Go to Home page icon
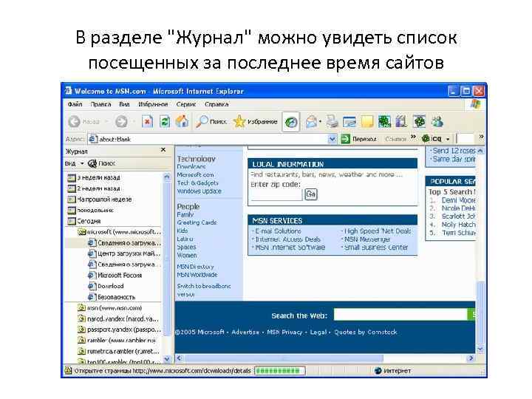Viewport: 532px width, 399px height. point(183,121)
